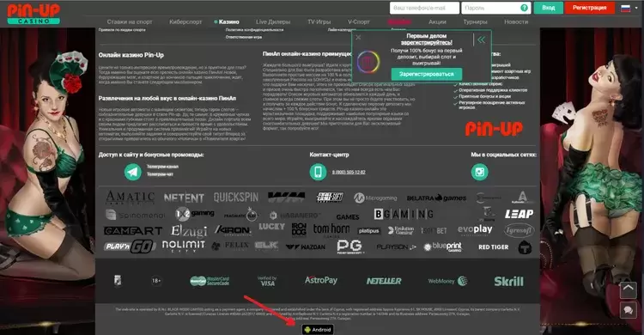Collapse the promo popup with double-chevron icon
Image resolution: width=644 pixels, height=335 pixels.
tap(482, 40)
